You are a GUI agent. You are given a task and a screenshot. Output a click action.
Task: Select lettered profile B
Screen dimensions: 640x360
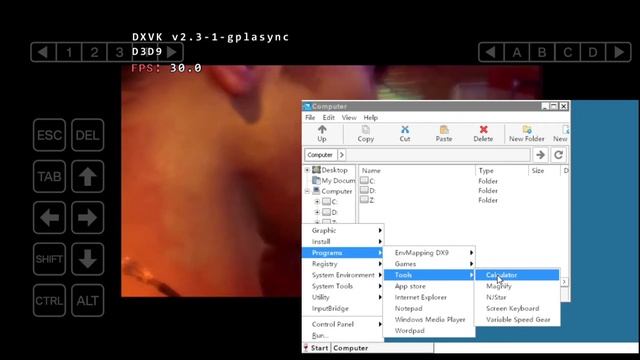click(542, 52)
